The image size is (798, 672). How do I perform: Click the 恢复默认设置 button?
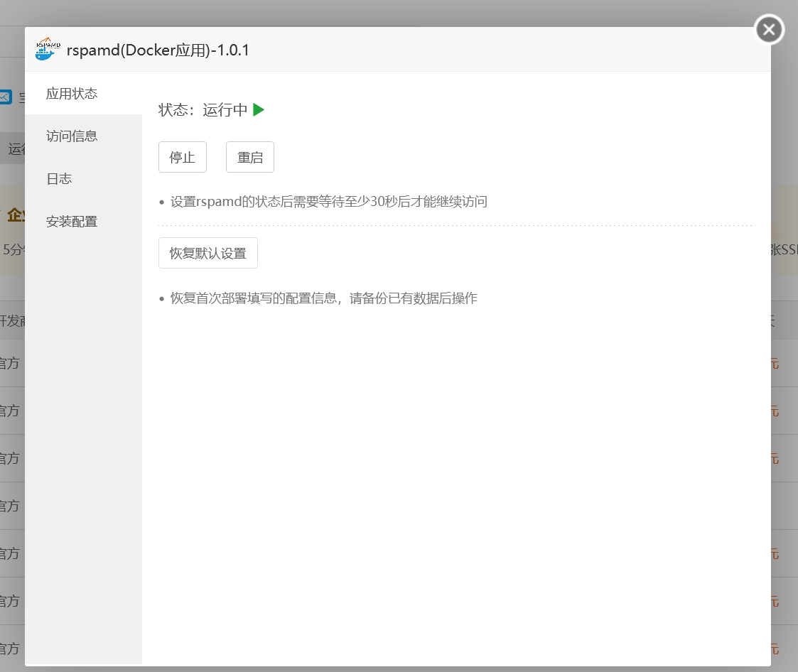coord(207,253)
